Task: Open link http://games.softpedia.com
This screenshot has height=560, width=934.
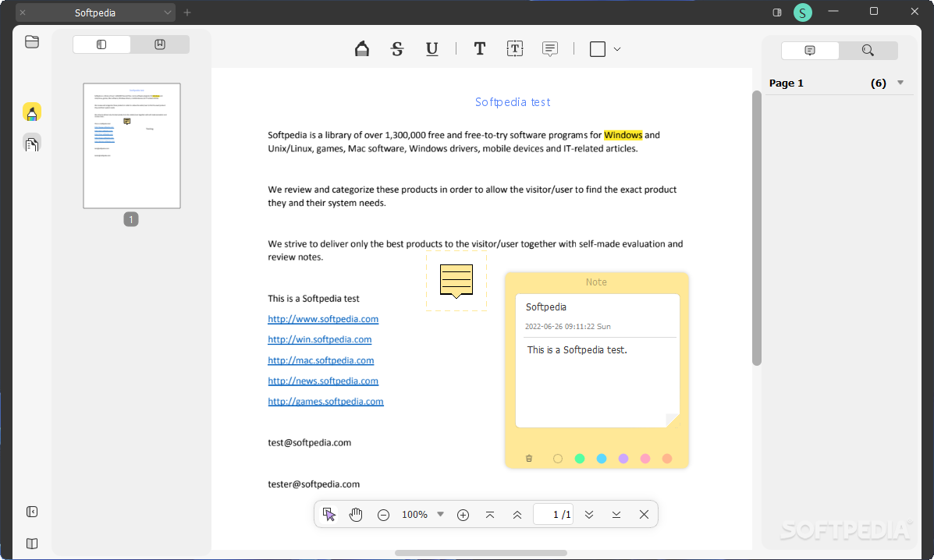Action: click(x=325, y=401)
